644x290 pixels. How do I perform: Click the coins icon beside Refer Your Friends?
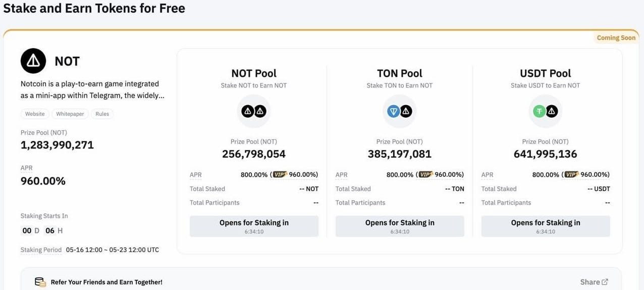coord(40,282)
